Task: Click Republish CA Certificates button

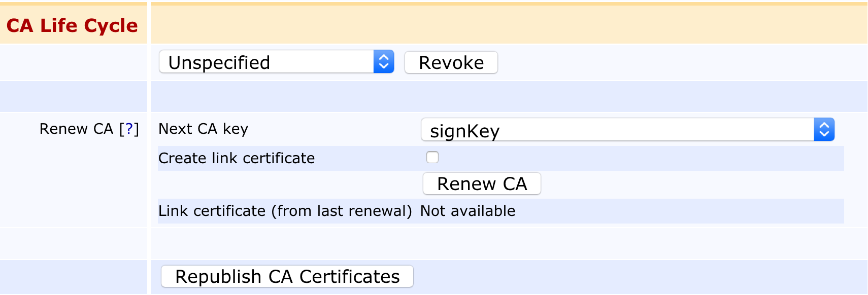Action: pos(287,277)
